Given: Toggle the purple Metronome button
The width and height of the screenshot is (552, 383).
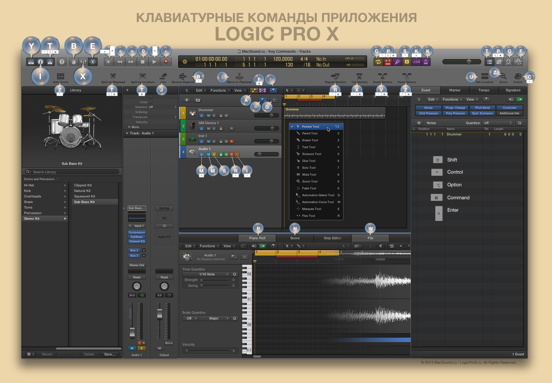Looking at the screenshot, I should (x=426, y=62).
